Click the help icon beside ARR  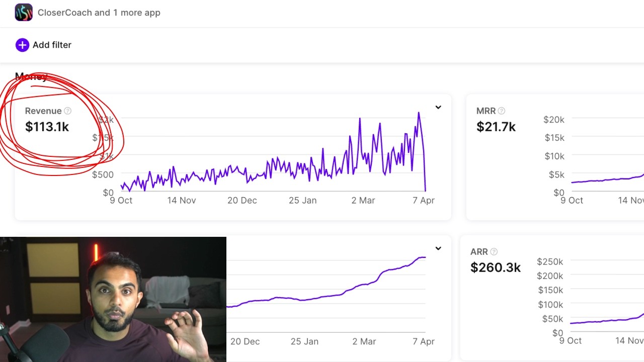point(494,252)
